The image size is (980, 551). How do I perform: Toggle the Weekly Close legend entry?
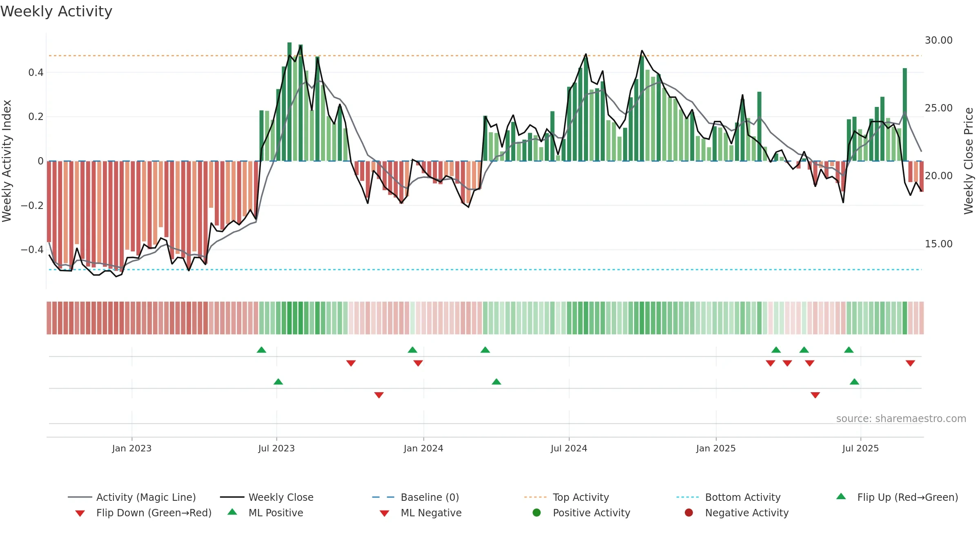[267, 497]
